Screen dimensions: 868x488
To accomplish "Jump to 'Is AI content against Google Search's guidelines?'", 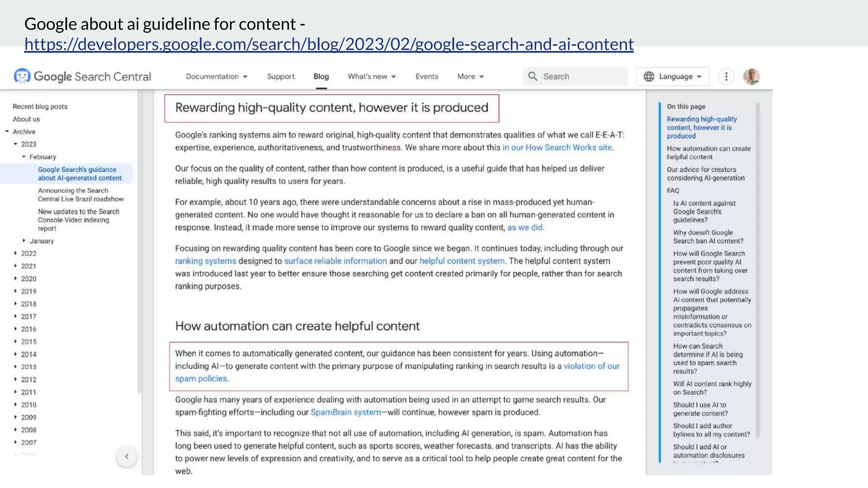I will pyautogui.click(x=704, y=211).
